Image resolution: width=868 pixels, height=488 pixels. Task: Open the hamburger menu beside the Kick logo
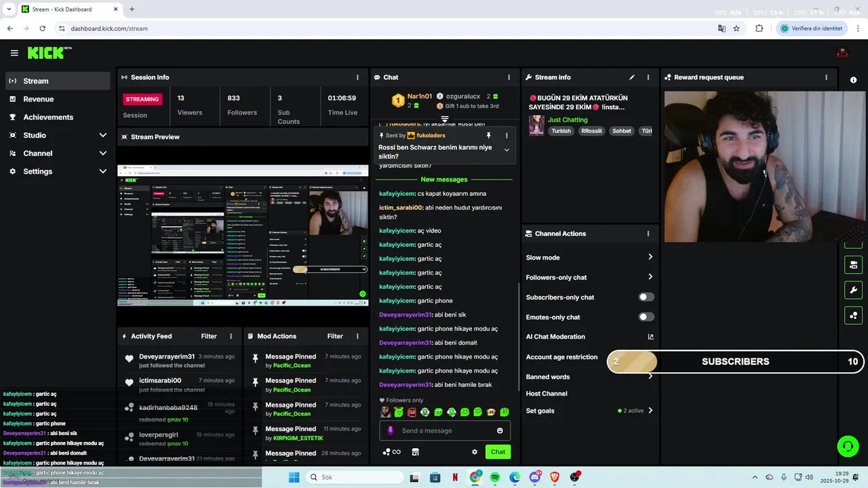coord(14,53)
